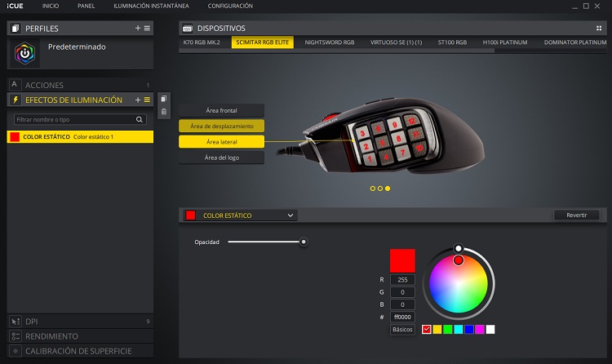Click the plus icon to add a profile
The width and height of the screenshot is (612, 364).
point(138,29)
